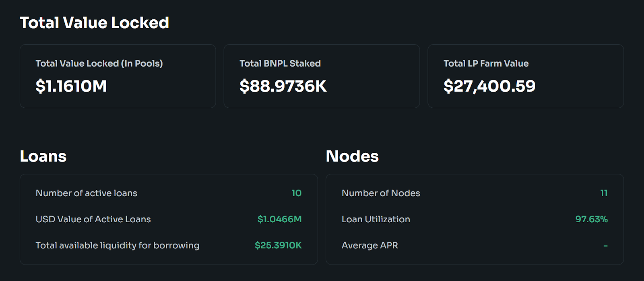Open the Total BNPL Staked card
Viewport: 644px width, 281px height.
pos(322,76)
